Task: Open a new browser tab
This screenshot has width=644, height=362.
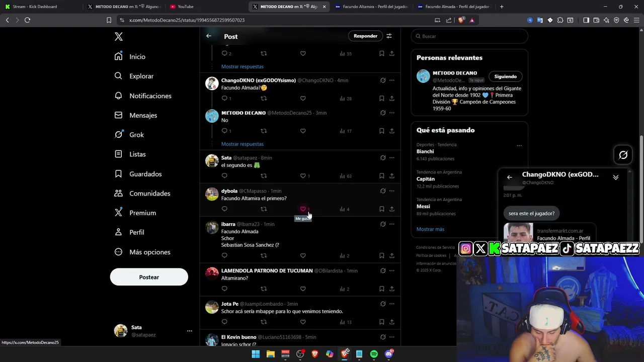Action: (x=502, y=7)
